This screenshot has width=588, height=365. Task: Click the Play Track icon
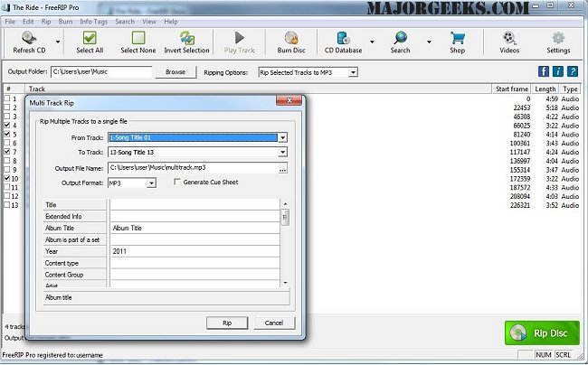[239, 38]
